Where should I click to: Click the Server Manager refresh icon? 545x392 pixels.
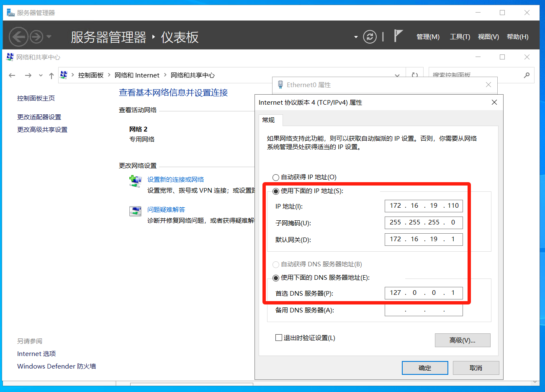click(x=370, y=37)
